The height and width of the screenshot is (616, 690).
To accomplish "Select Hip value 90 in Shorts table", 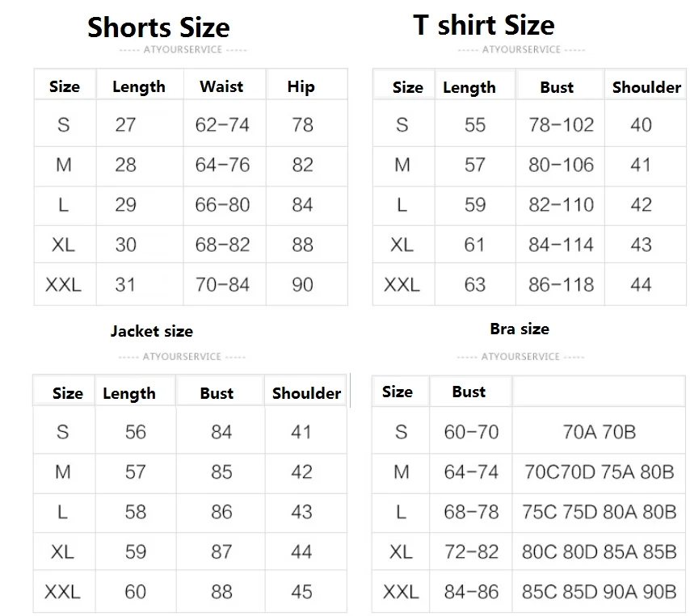I will [x=302, y=284].
